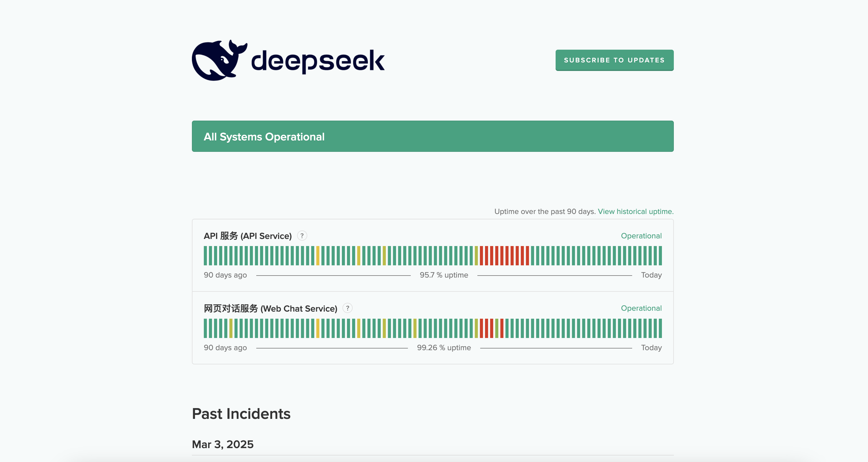Open the View historical uptime link

pyautogui.click(x=635, y=211)
